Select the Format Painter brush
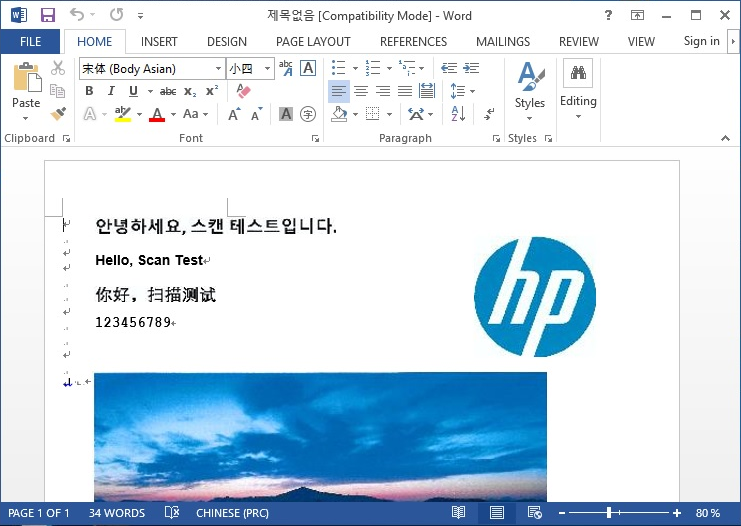 [58, 113]
